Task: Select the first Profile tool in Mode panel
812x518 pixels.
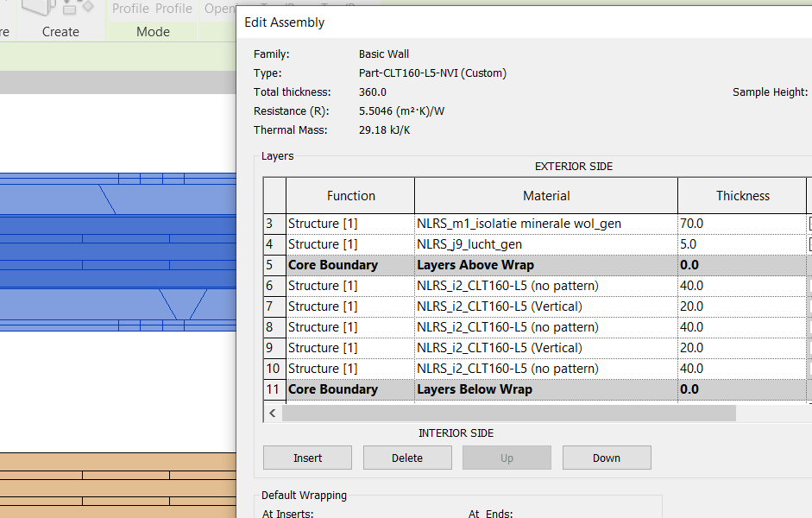Action: click(x=130, y=9)
